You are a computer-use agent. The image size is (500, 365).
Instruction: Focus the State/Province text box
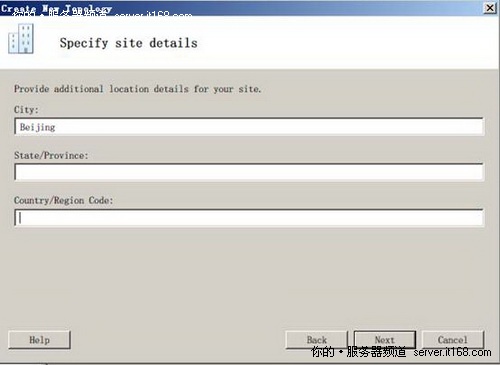coord(249,172)
